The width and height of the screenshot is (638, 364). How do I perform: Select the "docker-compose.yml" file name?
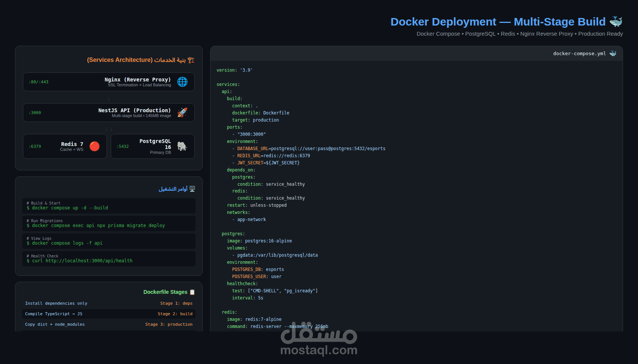[579, 54]
